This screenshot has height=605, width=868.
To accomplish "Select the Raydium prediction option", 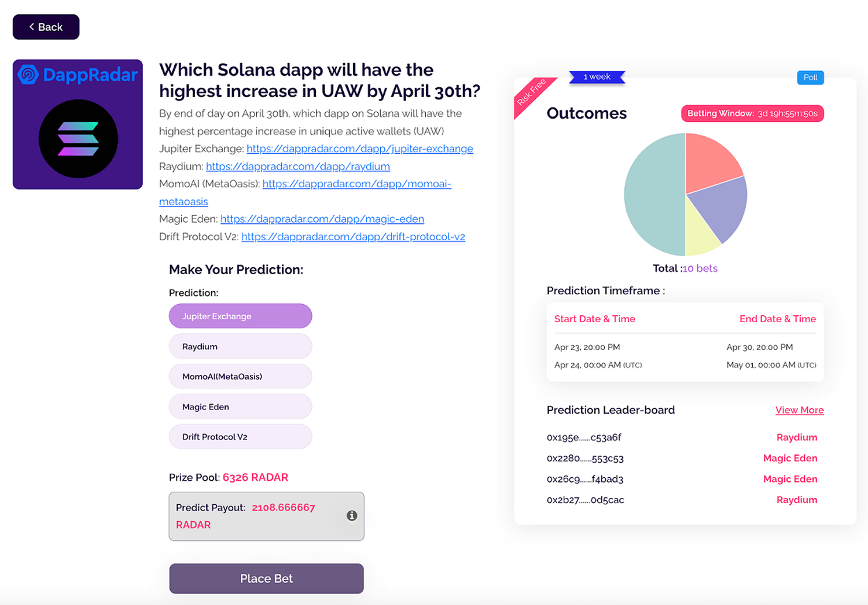I will point(240,346).
